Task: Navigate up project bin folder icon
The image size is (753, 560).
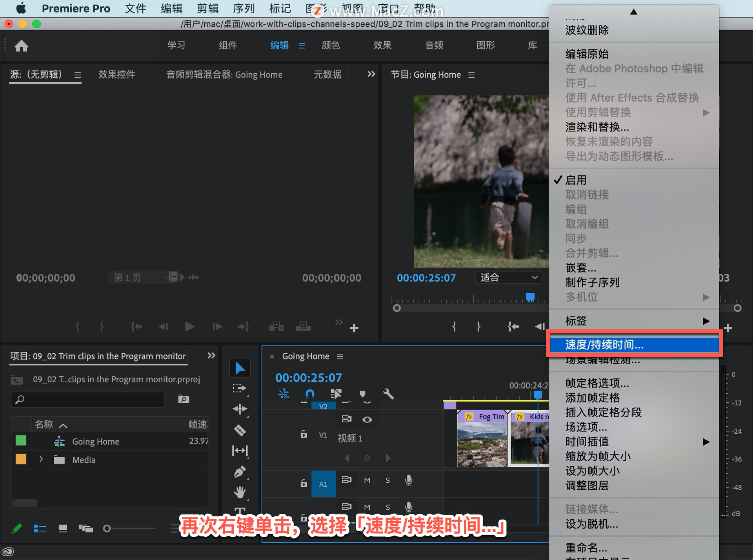Action: click(x=16, y=380)
